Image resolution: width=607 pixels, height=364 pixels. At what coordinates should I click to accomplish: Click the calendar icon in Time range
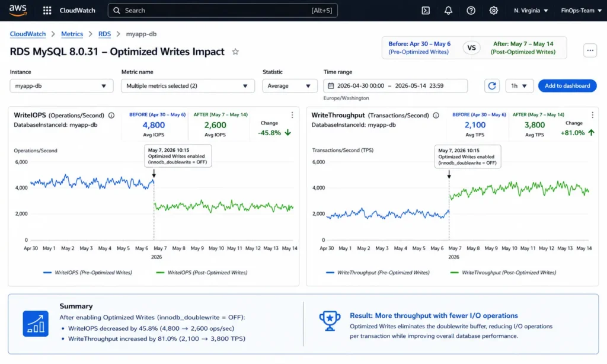pos(331,85)
